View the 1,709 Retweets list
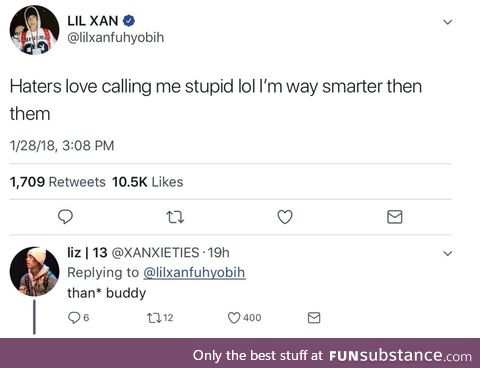The height and width of the screenshot is (368, 480). coord(57,182)
